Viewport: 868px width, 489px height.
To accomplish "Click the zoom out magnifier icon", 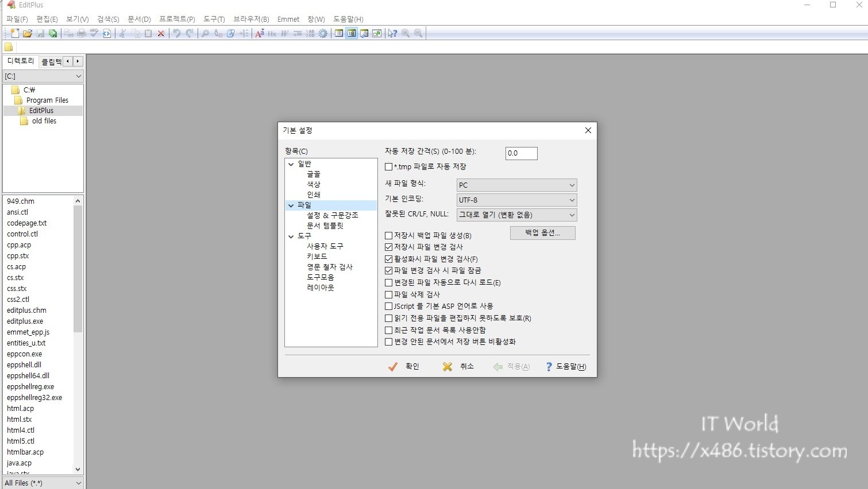I will tap(418, 33).
